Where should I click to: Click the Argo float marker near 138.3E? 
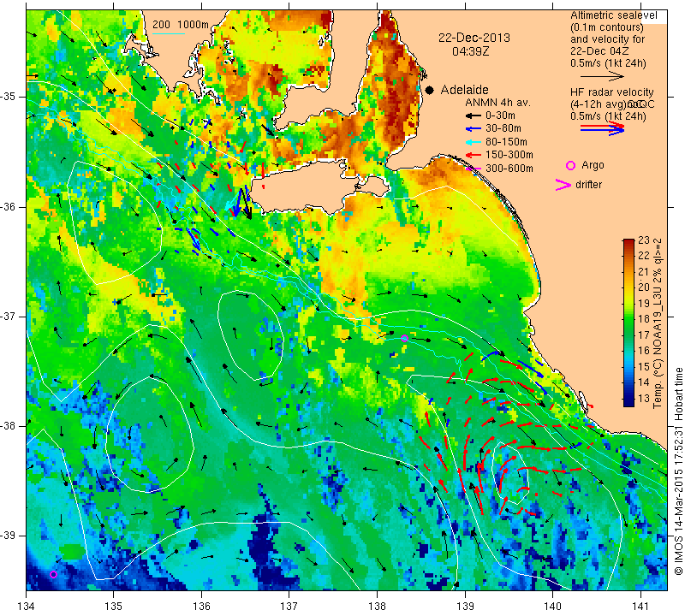404,338
